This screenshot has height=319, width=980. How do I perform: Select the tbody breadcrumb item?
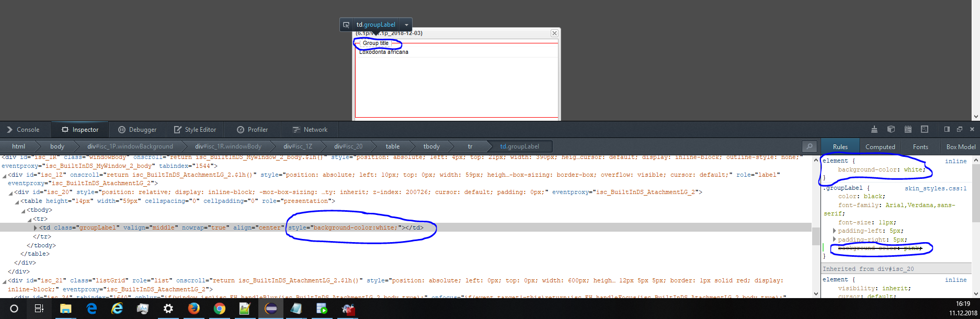(431, 146)
